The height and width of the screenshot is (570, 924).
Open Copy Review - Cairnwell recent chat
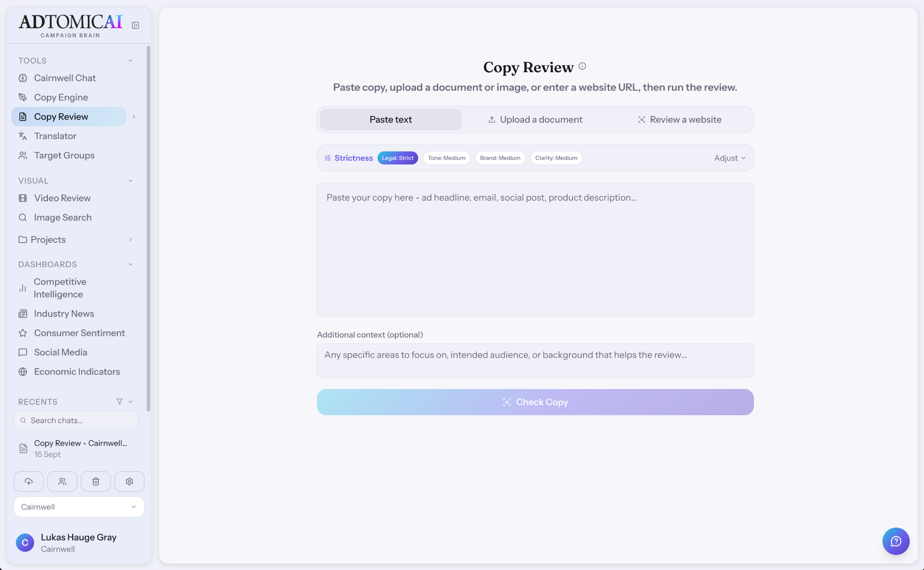click(x=76, y=449)
